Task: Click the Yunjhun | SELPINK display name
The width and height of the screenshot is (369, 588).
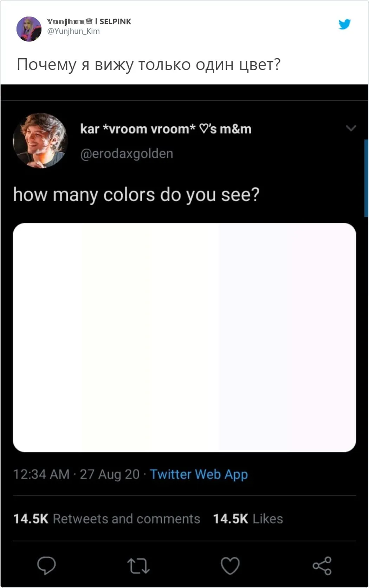Action: pos(89,21)
